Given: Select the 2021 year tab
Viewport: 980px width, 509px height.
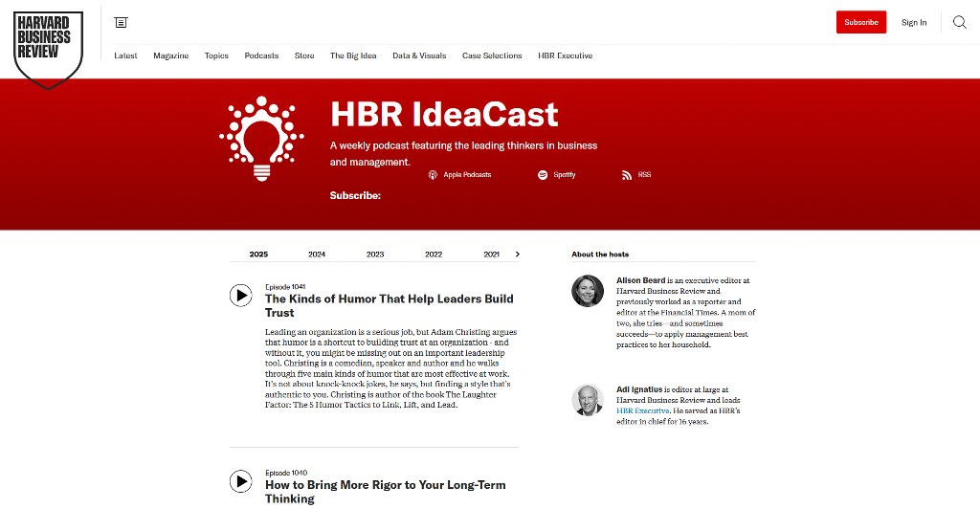Looking at the screenshot, I should point(491,254).
